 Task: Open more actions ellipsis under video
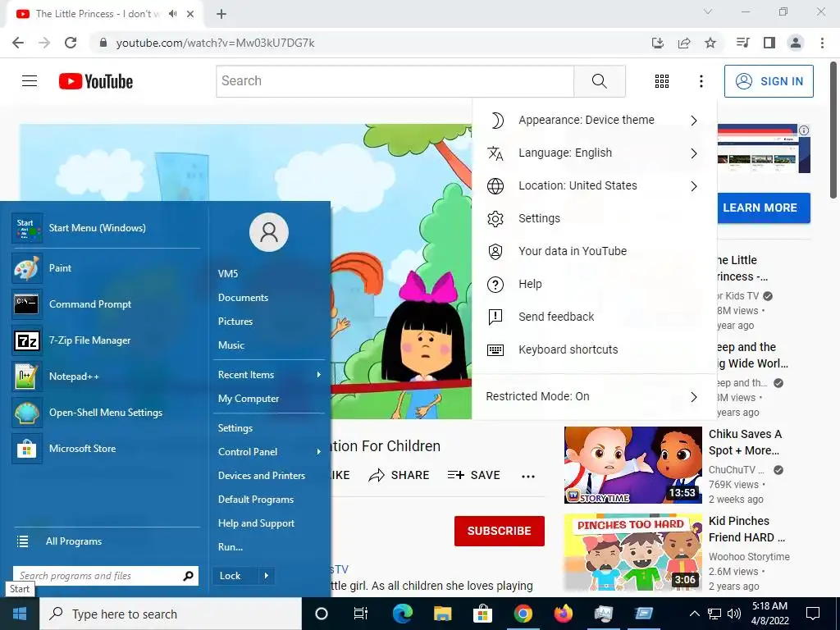point(528,477)
